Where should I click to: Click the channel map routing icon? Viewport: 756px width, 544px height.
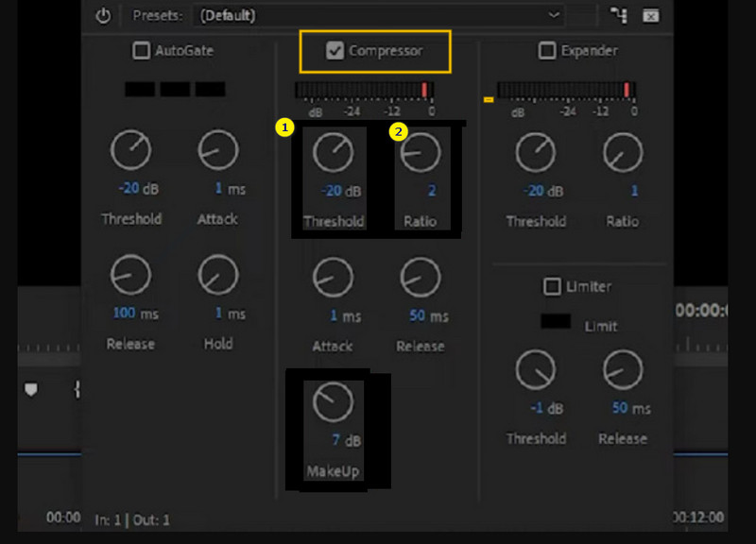[x=620, y=15]
